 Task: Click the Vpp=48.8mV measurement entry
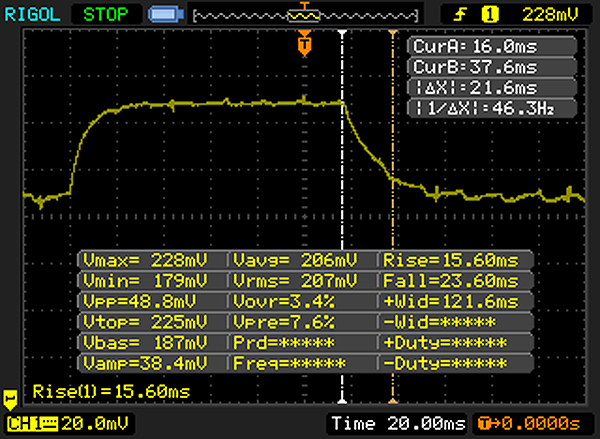point(152,301)
